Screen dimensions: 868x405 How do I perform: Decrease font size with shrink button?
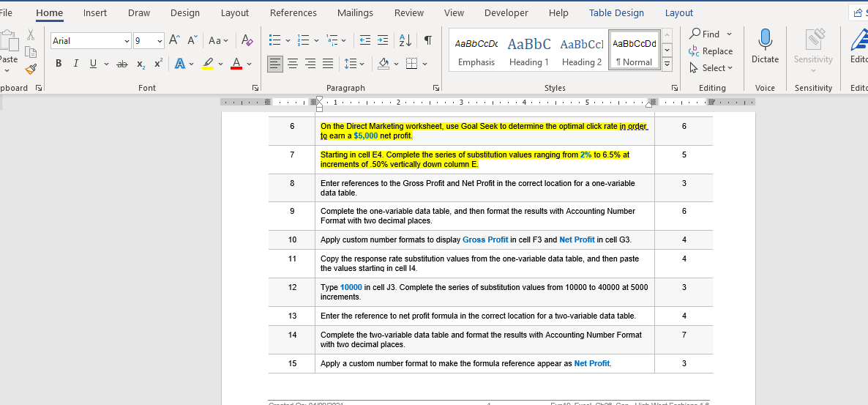pos(192,40)
